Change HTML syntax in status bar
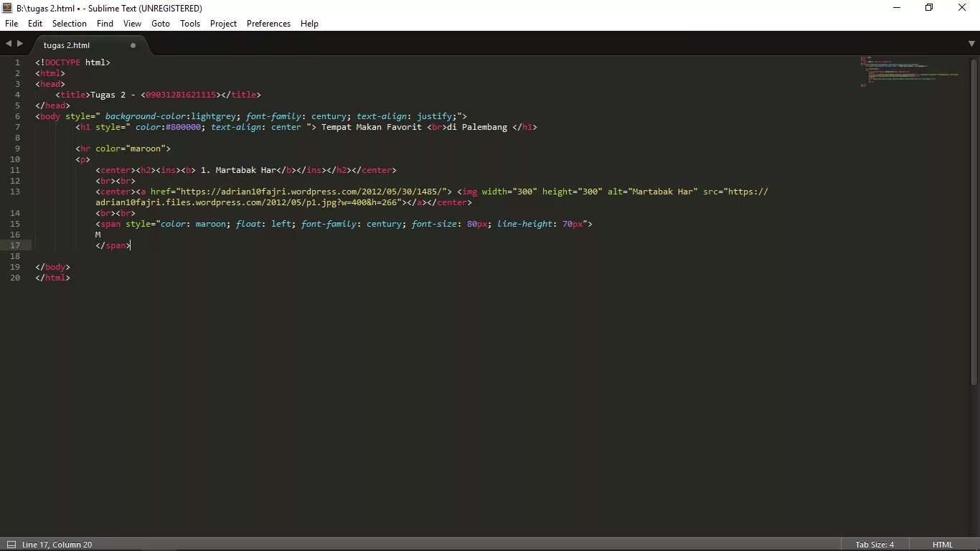The image size is (980, 551). (942, 545)
